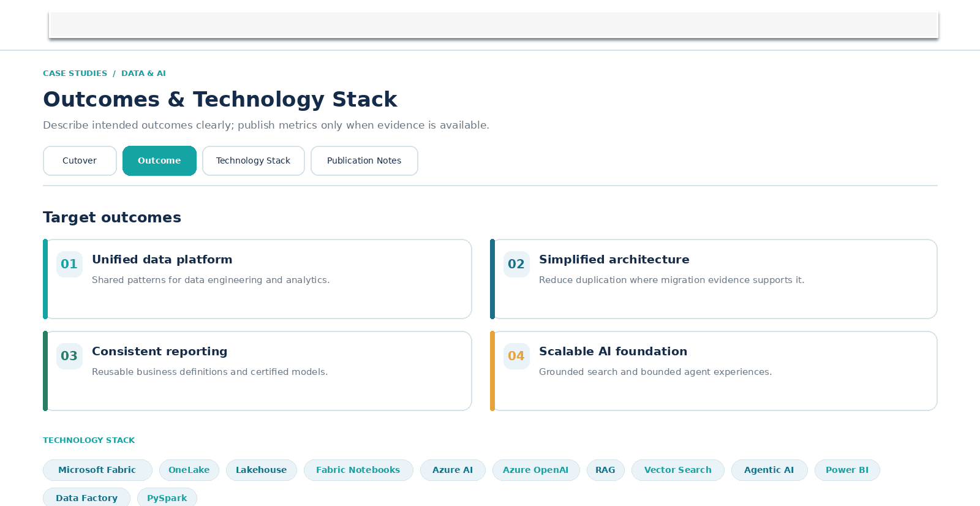Select the Outcome tab
Image resolution: width=980 pixels, height=506 pixels.
[159, 160]
